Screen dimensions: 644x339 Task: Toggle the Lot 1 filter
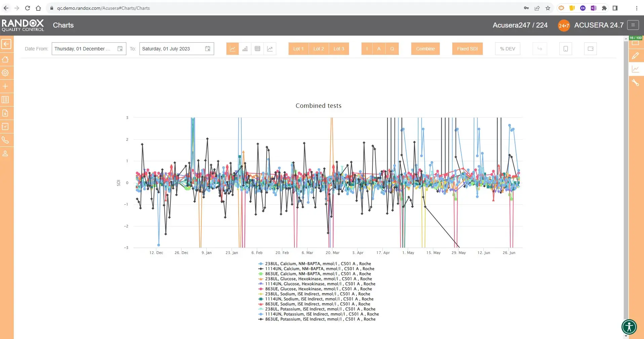coord(298,49)
